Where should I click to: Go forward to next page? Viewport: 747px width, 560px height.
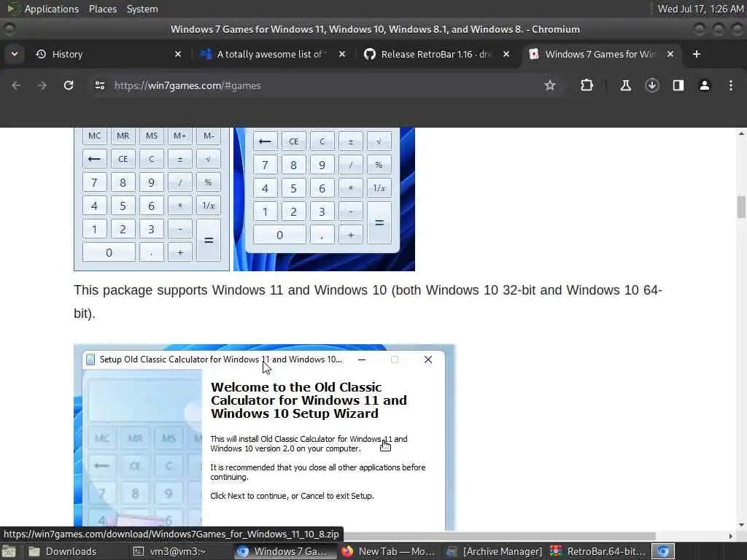click(42, 86)
